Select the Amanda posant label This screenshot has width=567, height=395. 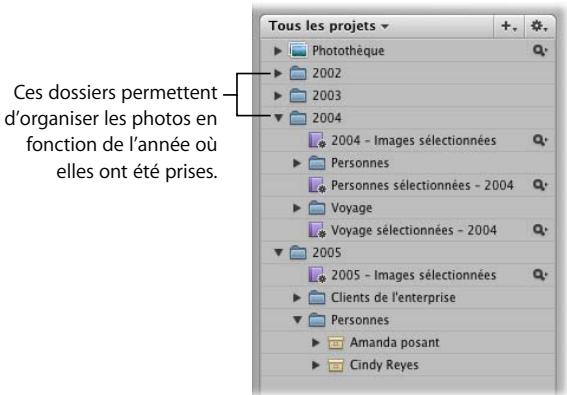[395, 343]
